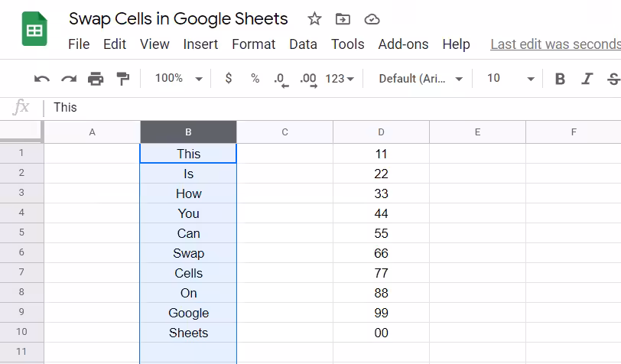Print the spreadsheet

pos(96,79)
